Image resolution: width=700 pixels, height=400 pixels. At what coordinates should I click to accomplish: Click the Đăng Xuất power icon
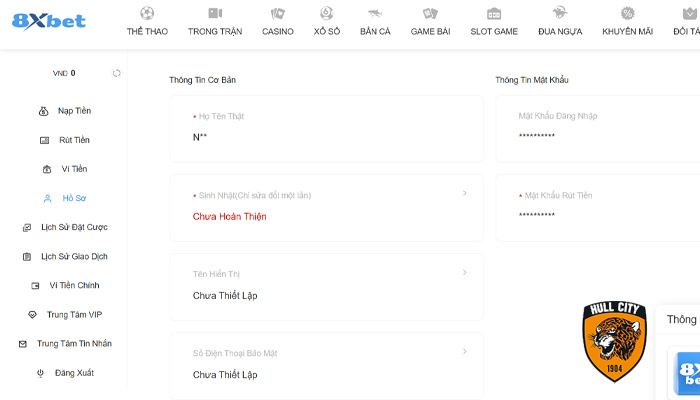point(41,373)
